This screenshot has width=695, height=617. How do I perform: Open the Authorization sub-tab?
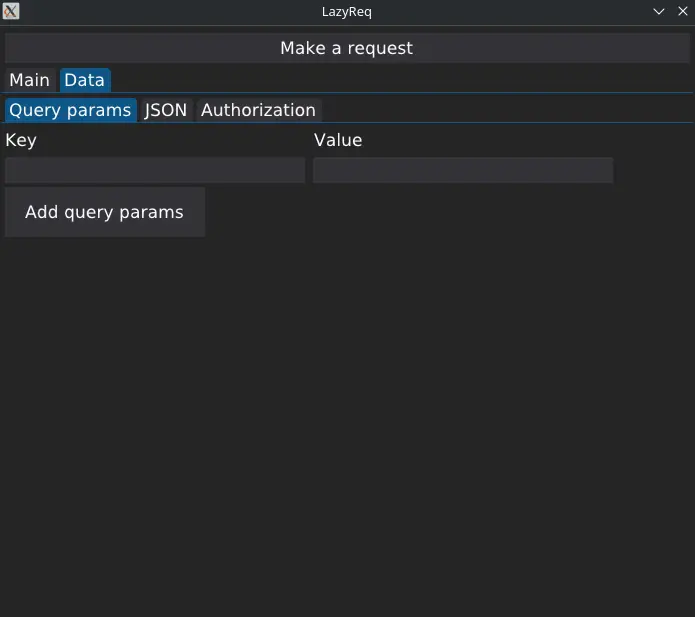click(258, 110)
